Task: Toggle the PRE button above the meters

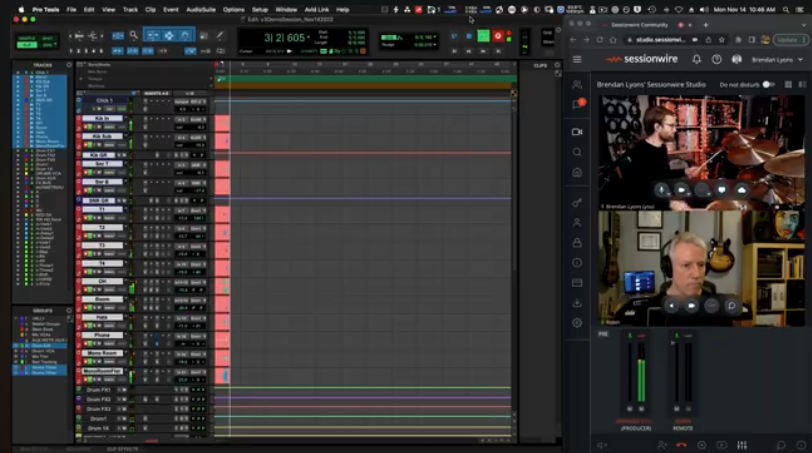Action: (603, 334)
